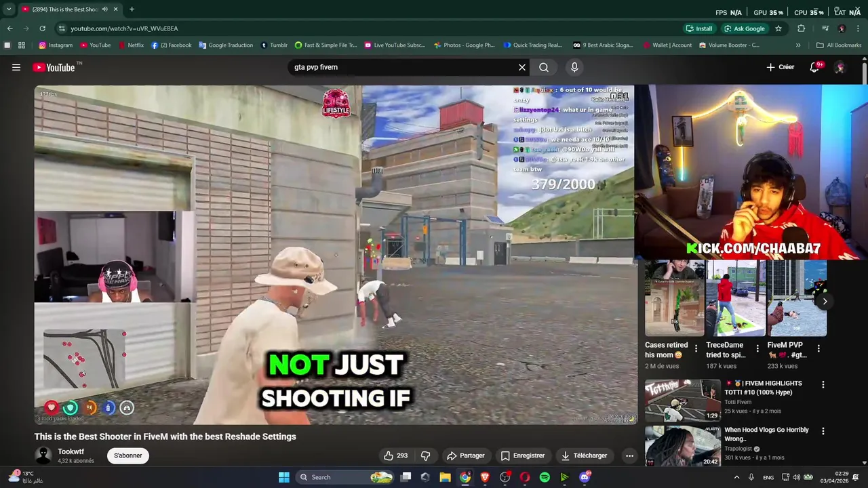Open the Tookwtf channel name link
The height and width of the screenshot is (488, 868).
71,451
